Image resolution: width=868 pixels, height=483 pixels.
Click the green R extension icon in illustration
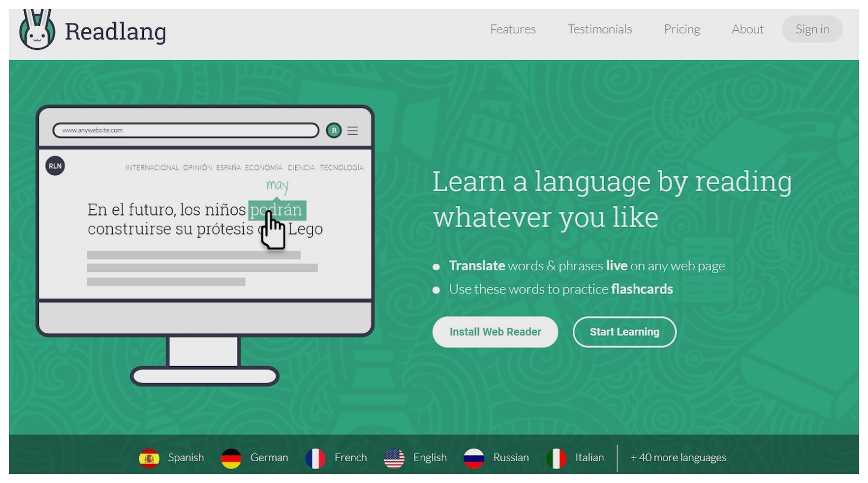tap(334, 130)
